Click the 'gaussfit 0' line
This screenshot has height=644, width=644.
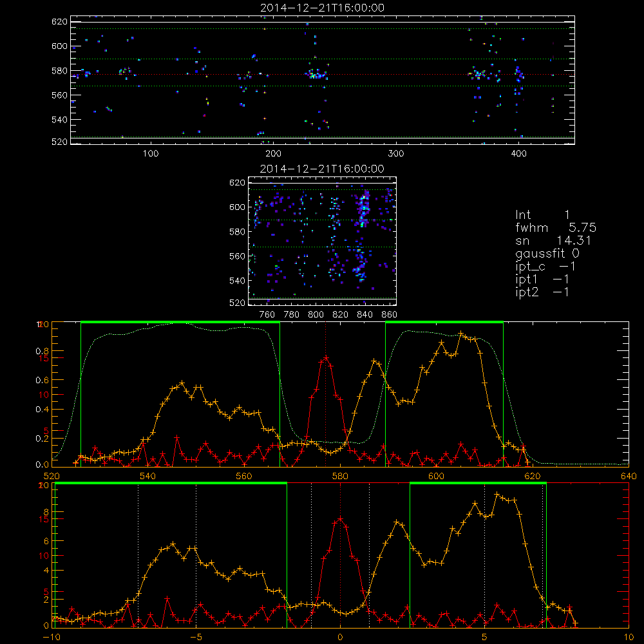[547, 253]
